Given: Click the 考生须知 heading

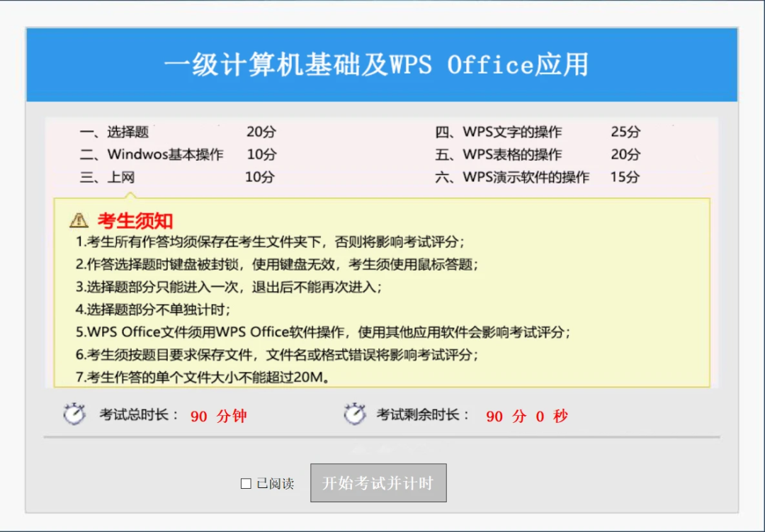Looking at the screenshot, I should pos(135,221).
